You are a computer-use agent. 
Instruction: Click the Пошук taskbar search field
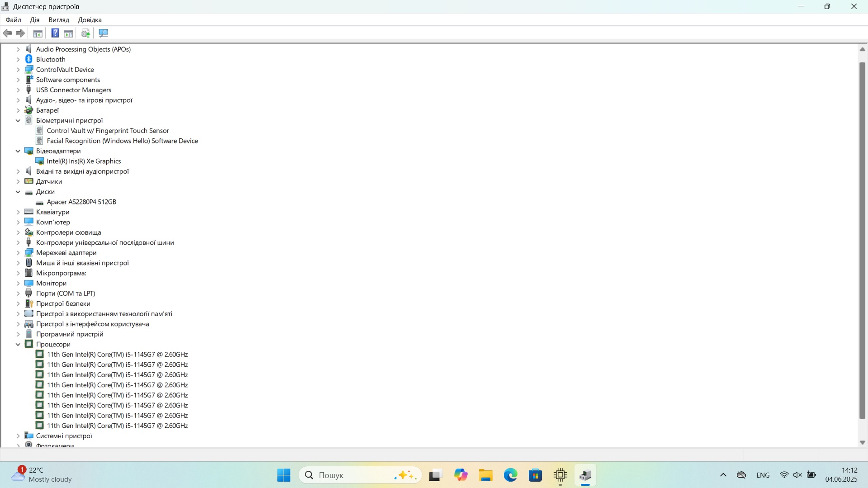[x=360, y=475]
